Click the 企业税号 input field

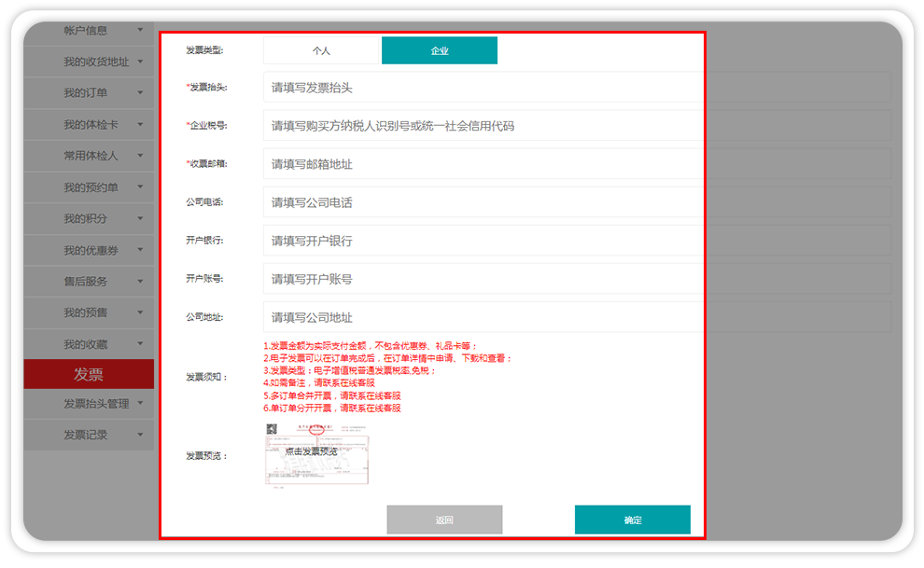point(483,126)
